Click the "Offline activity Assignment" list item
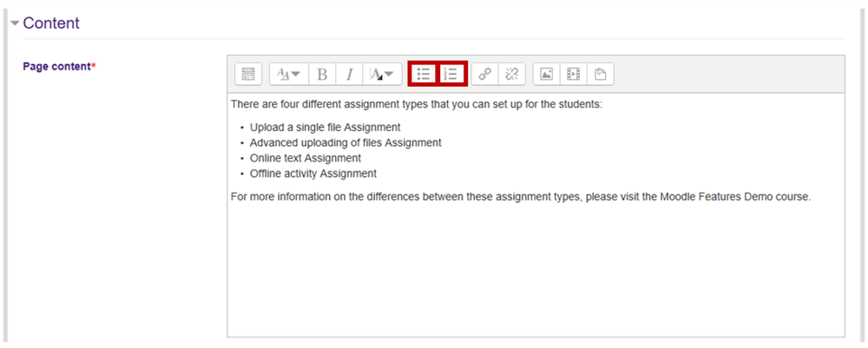 pos(312,174)
